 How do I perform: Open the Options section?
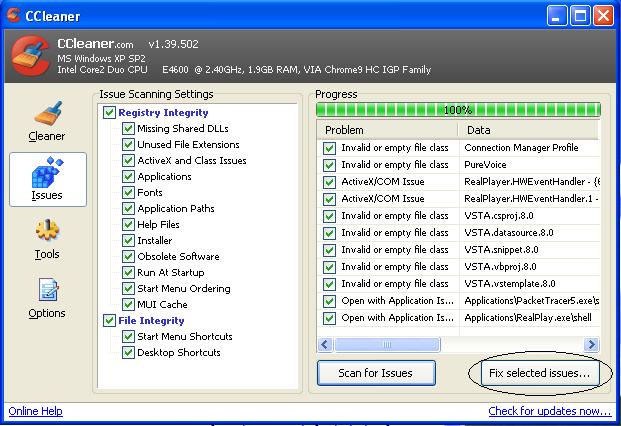47,298
